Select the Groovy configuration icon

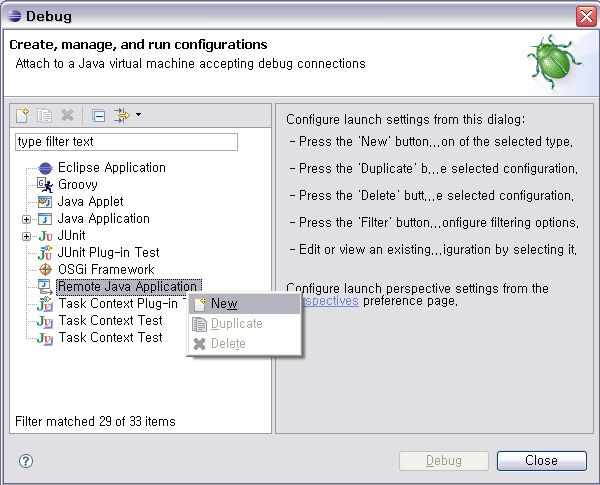[45, 185]
